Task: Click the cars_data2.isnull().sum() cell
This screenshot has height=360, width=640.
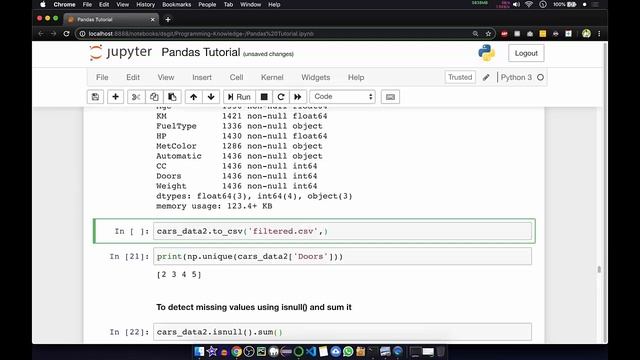Action: coord(342,332)
